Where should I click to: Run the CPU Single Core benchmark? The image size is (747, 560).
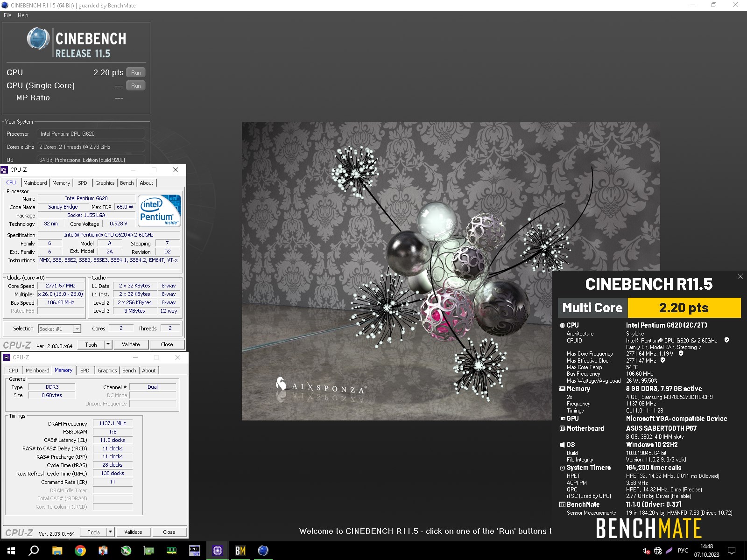[136, 86]
